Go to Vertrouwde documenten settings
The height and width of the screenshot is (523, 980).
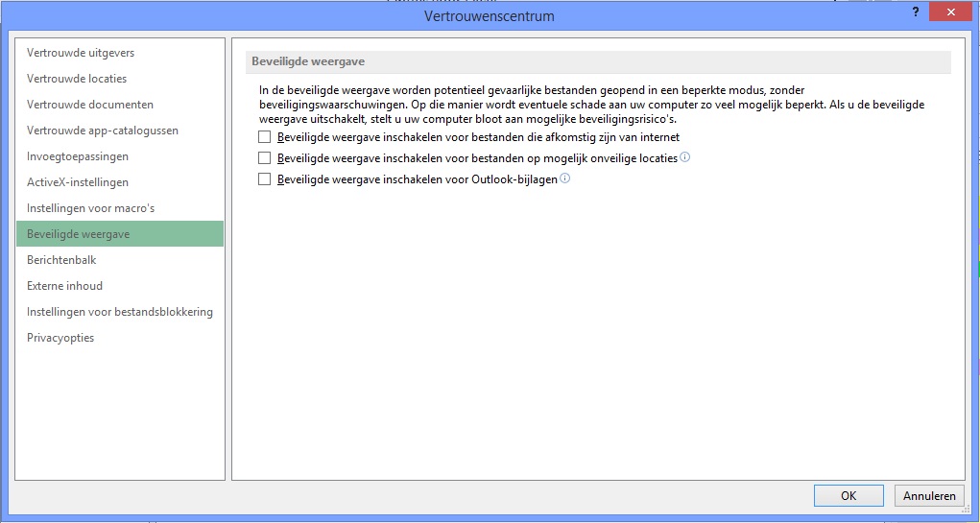coord(90,105)
